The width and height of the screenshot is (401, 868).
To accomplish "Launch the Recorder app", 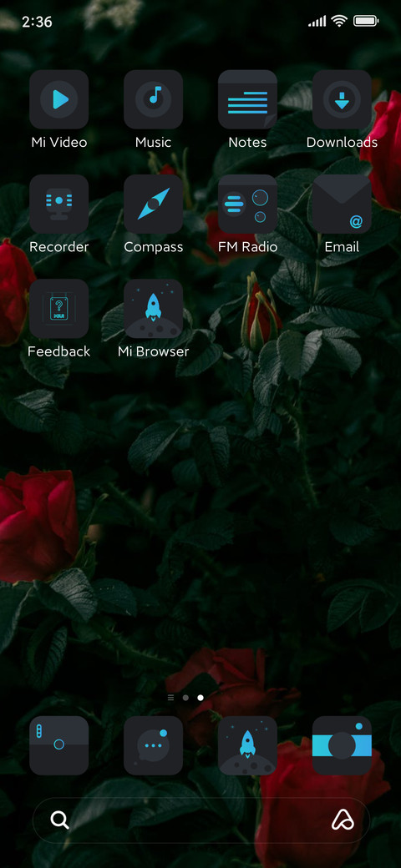I will point(58,204).
